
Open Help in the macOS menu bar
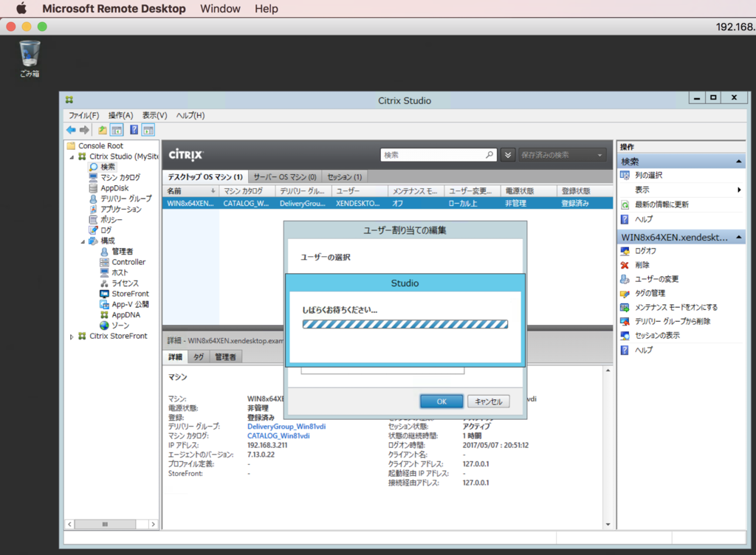click(266, 9)
